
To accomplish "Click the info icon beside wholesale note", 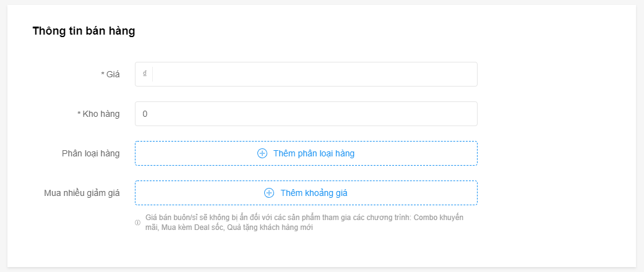I will coord(137,223).
